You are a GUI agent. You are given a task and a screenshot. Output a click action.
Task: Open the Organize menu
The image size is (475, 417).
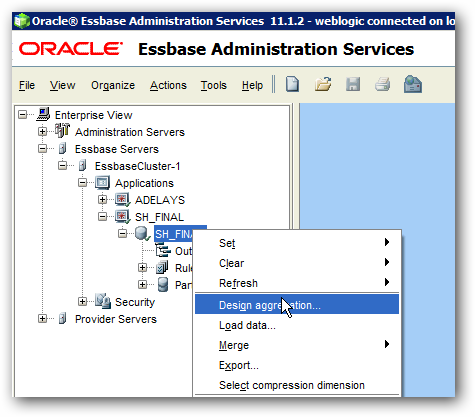coord(113,85)
